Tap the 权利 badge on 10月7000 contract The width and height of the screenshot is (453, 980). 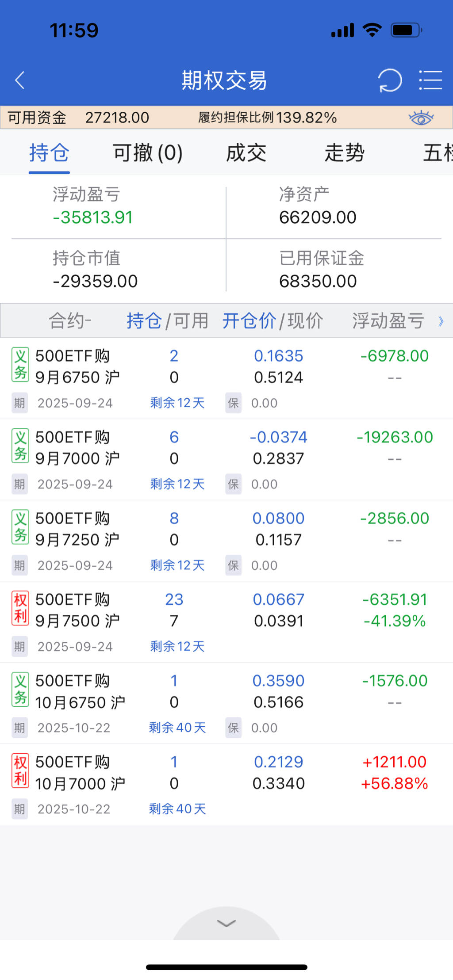point(20,771)
